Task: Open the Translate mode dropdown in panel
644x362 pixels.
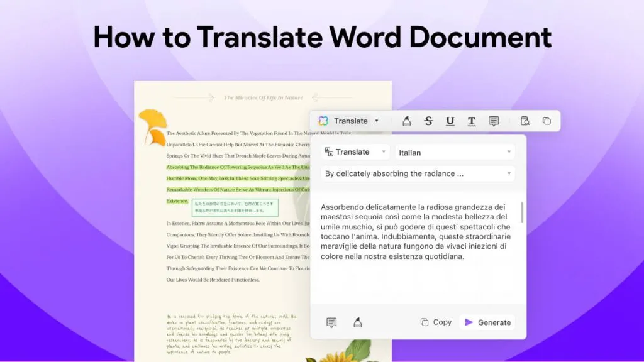Action: coord(355,152)
